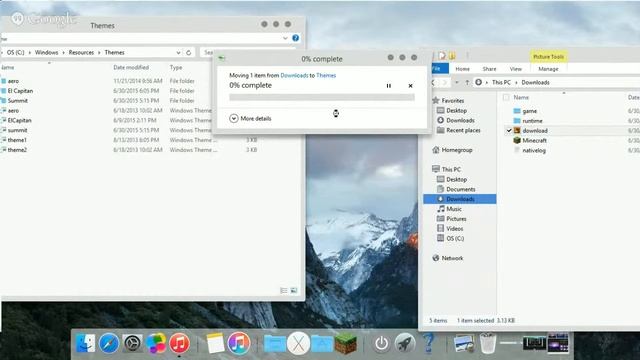The image size is (640, 360).
Task: Open blue question mark help icon
Action: coord(428,343)
